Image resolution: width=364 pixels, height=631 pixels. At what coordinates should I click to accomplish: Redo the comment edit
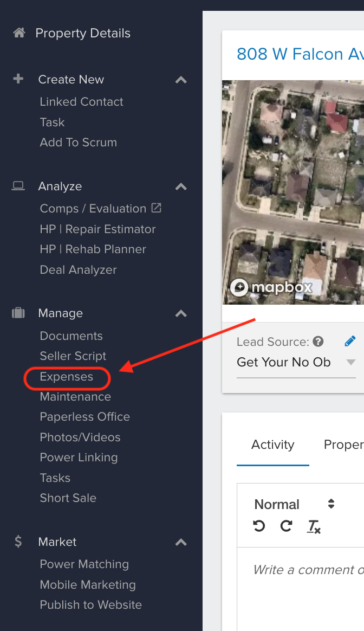pyautogui.click(x=287, y=526)
